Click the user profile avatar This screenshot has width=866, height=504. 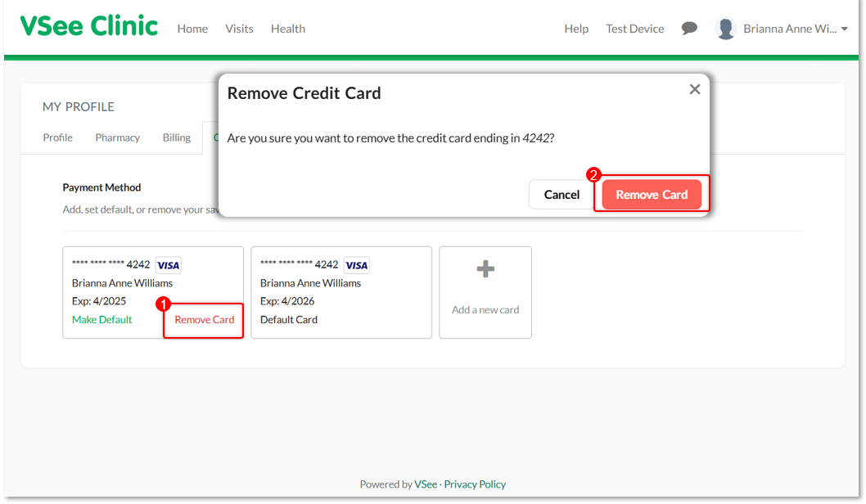coord(725,29)
